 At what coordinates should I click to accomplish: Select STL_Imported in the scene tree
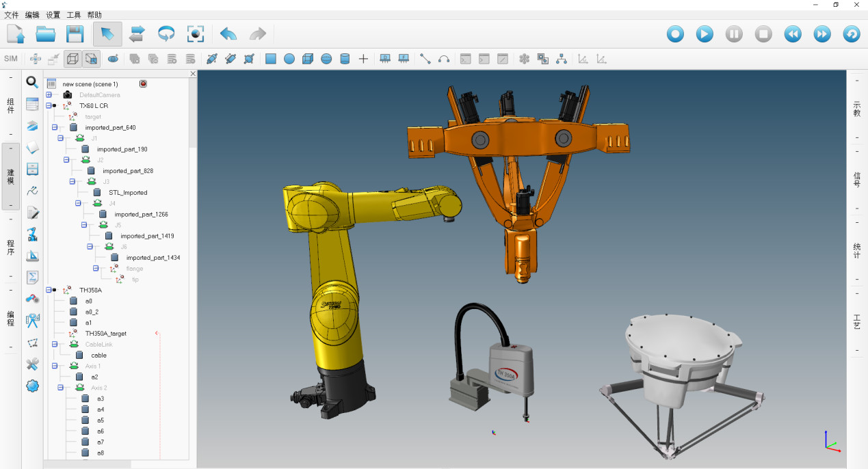point(128,193)
